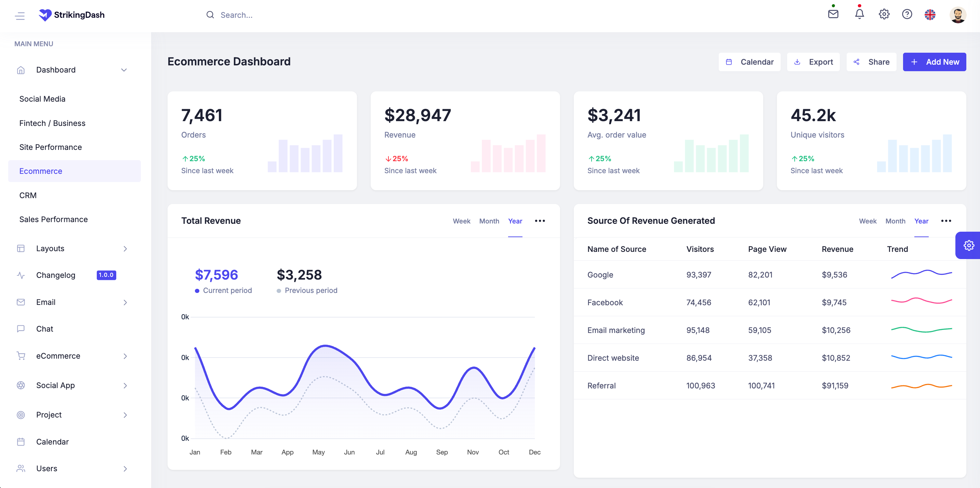Open Changelog with 1.0.0 badge
Viewport: 980px width, 488px height.
click(x=75, y=275)
